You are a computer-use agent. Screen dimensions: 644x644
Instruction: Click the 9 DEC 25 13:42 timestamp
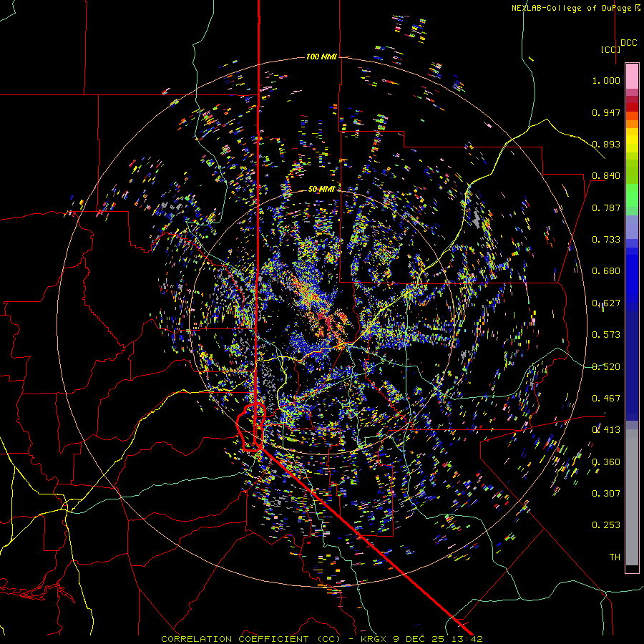click(x=437, y=639)
